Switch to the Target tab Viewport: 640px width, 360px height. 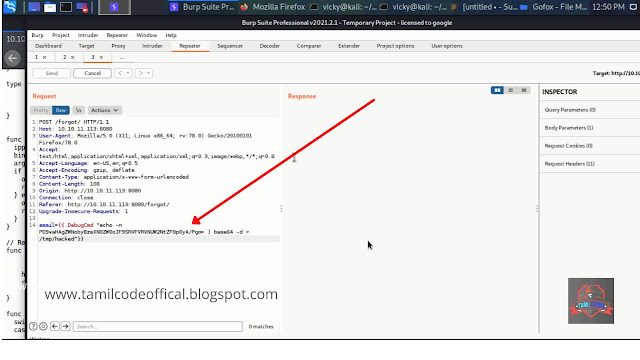[87, 46]
